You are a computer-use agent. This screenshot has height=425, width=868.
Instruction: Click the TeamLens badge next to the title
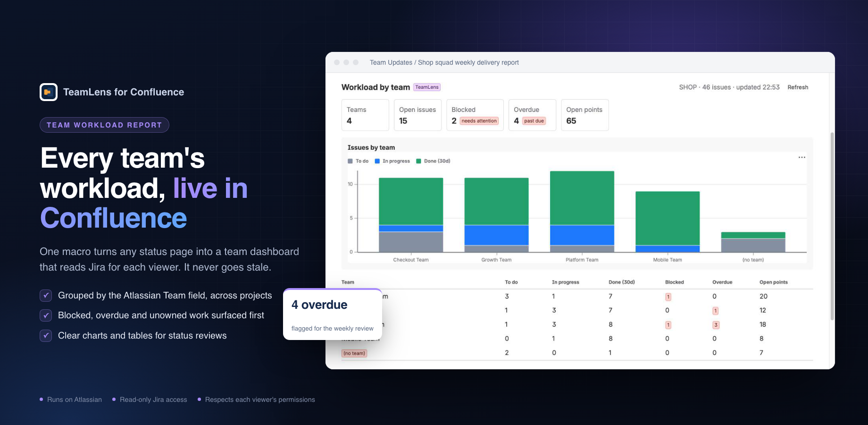[x=427, y=87]
